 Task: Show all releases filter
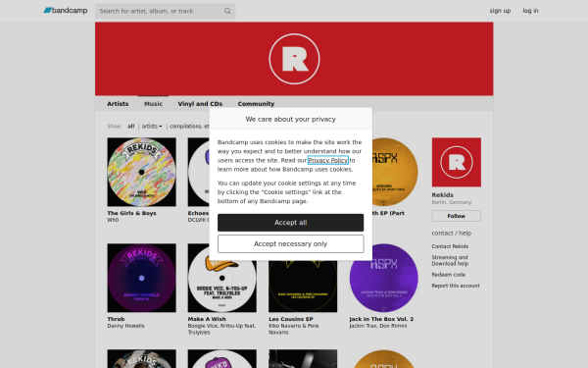point(131,127)
